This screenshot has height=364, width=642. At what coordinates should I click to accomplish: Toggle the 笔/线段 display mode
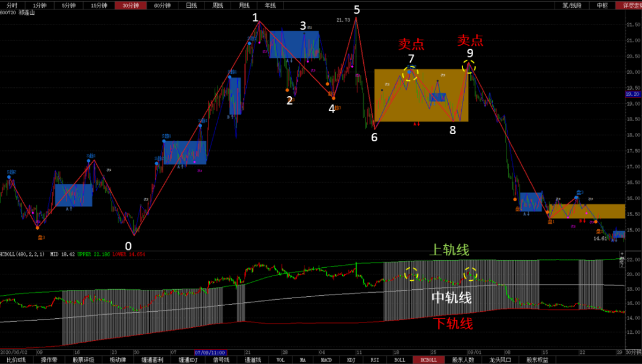(571, 5)
